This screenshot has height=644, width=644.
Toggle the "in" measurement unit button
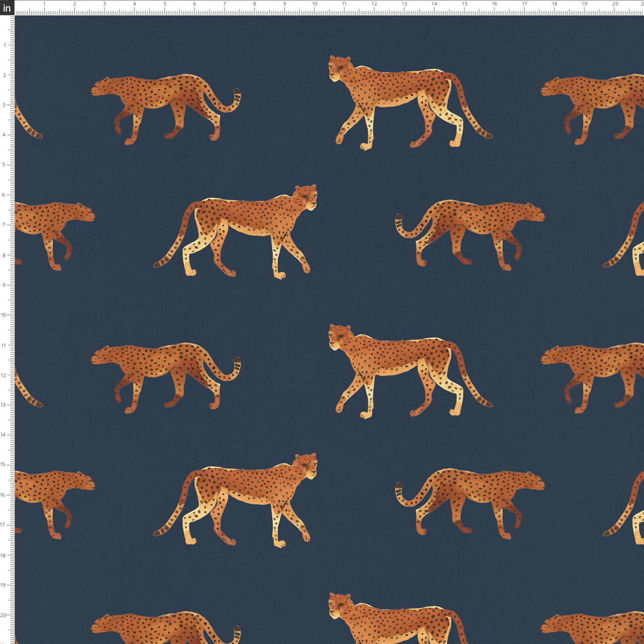(x=7, y=8)
